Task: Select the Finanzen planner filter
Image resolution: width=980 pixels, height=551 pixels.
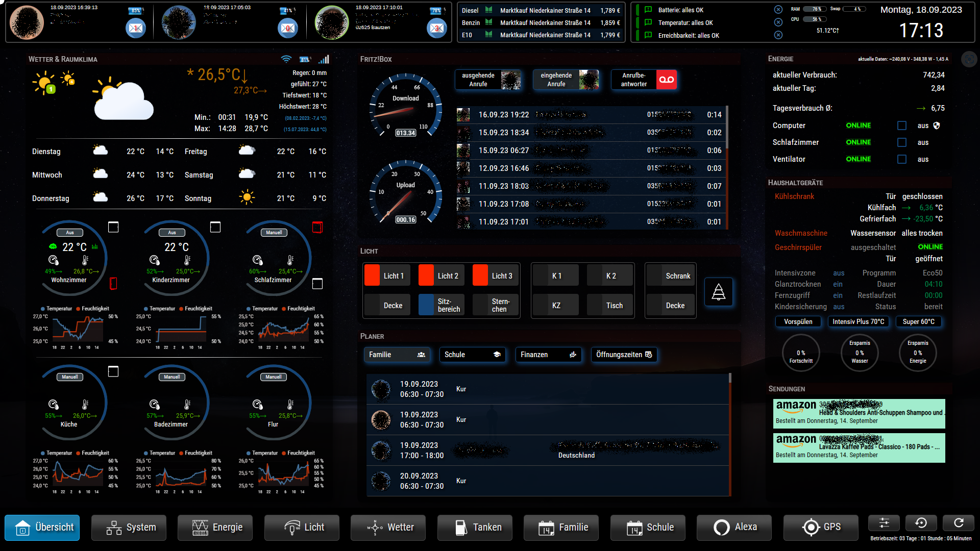Action: 549,355
